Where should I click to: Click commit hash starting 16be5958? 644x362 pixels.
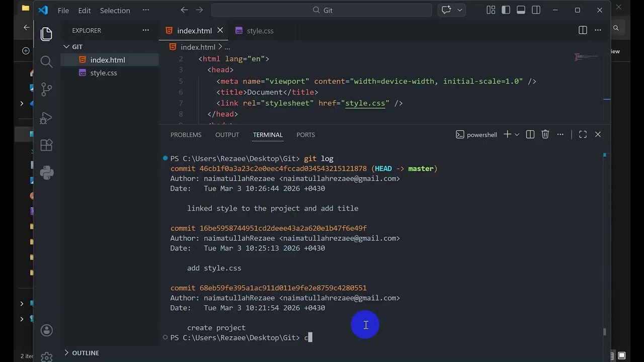pyautogui.click(x=283, y=228)
